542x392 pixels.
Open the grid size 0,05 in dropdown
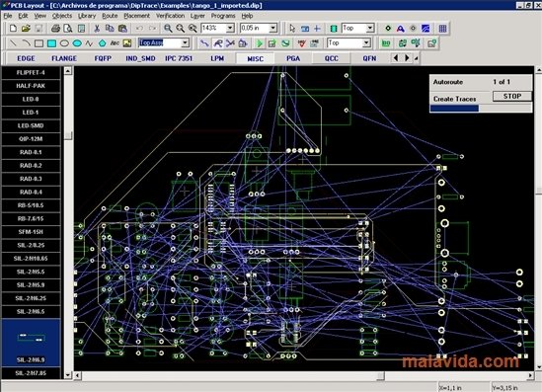click(x=273, y=28)
